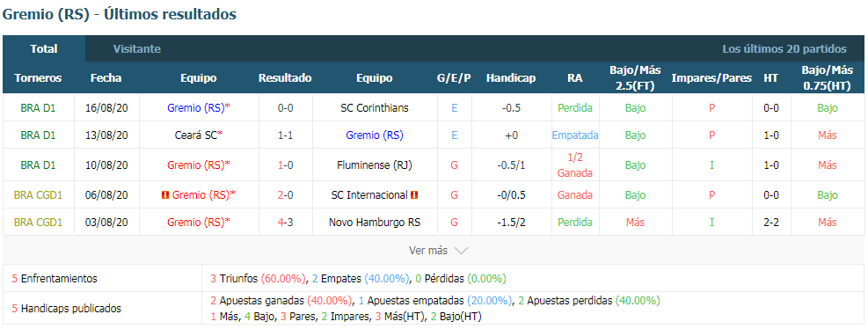Click the 2-0 result versus SC Internacional

285,195
